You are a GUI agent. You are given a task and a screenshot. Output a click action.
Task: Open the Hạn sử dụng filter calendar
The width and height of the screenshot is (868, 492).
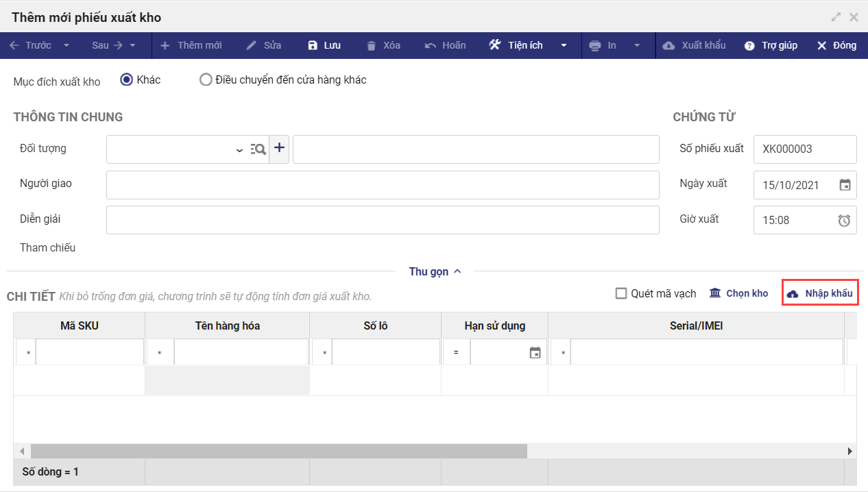click(x=535, y=353)
